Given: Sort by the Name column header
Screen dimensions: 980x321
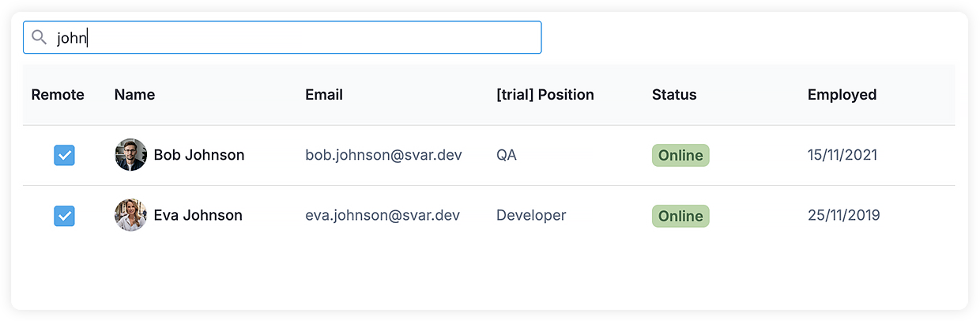Looking at the screenshot, I should pos(134,95).
